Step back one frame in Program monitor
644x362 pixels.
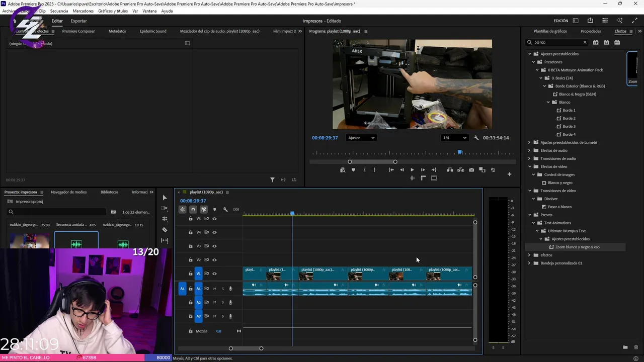pyautogui.click(x=401, y=170)
